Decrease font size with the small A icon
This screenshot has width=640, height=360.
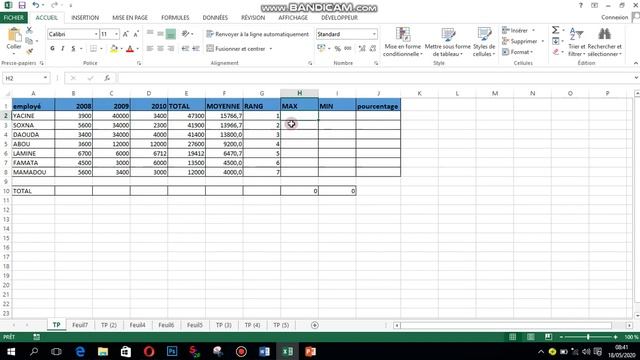click(136, 34)
